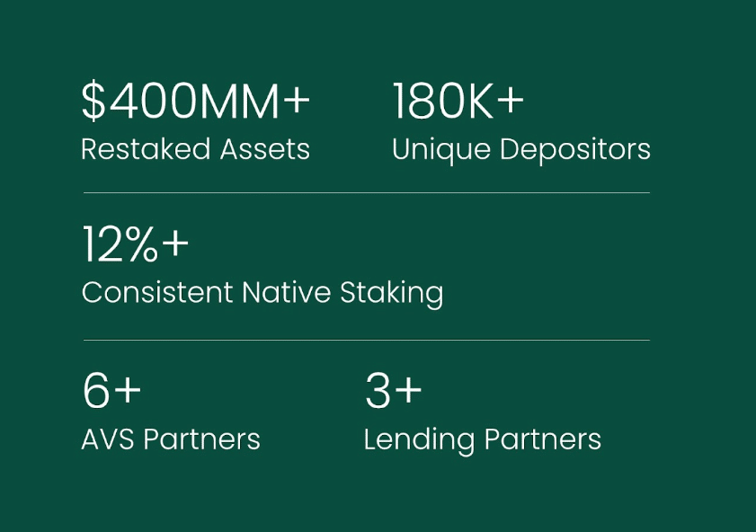
Task: Click the word Depositors
Action: pos(575,150)
